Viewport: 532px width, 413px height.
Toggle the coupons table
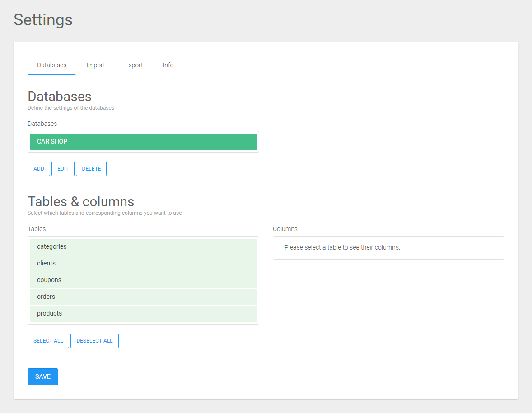pyautogui.click(x=143, y=280)
